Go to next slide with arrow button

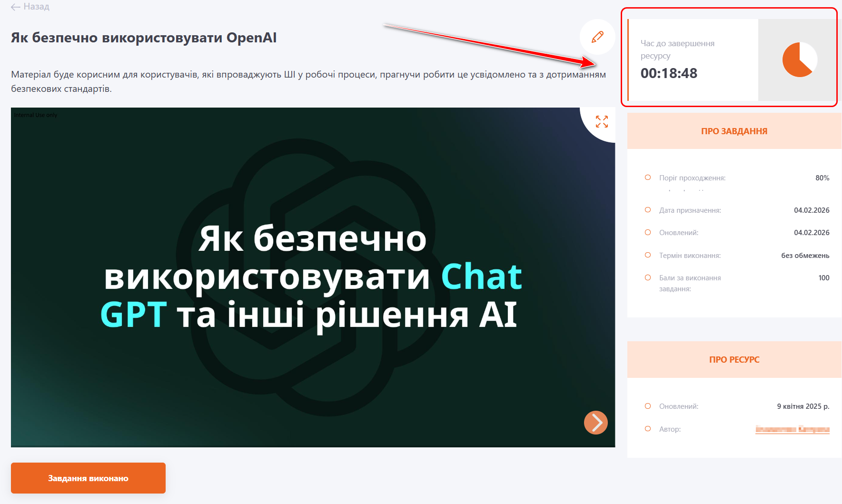tap(595, 423)
